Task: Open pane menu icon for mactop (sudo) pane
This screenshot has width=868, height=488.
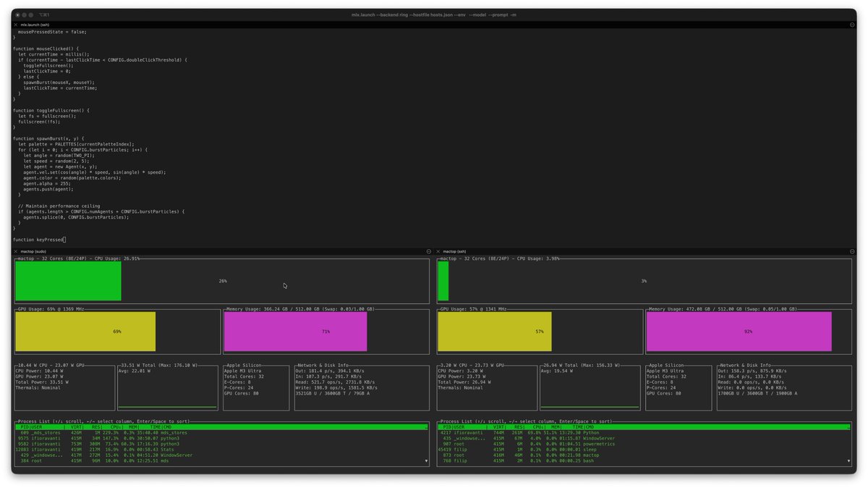Action: click(429, 251)
